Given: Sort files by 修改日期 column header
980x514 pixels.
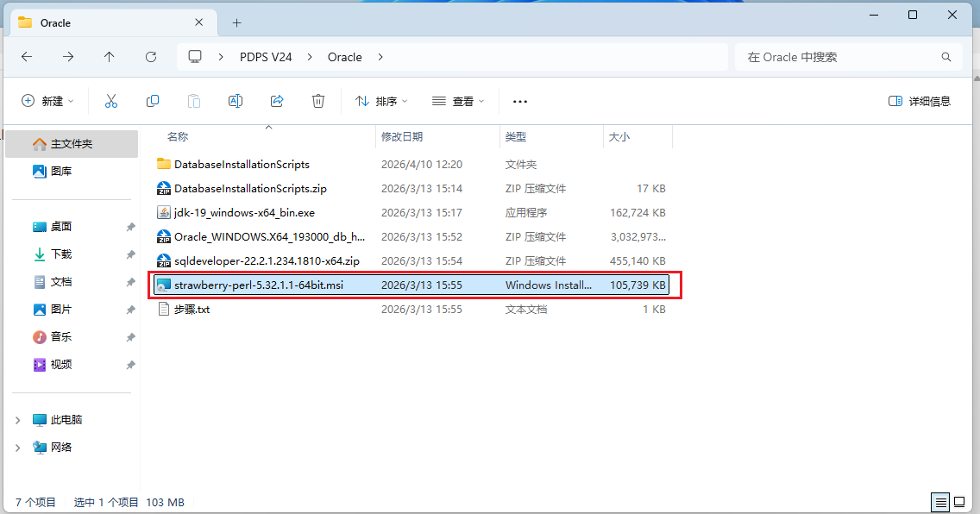Looking at the screenshot, I should tap(401, 136).
